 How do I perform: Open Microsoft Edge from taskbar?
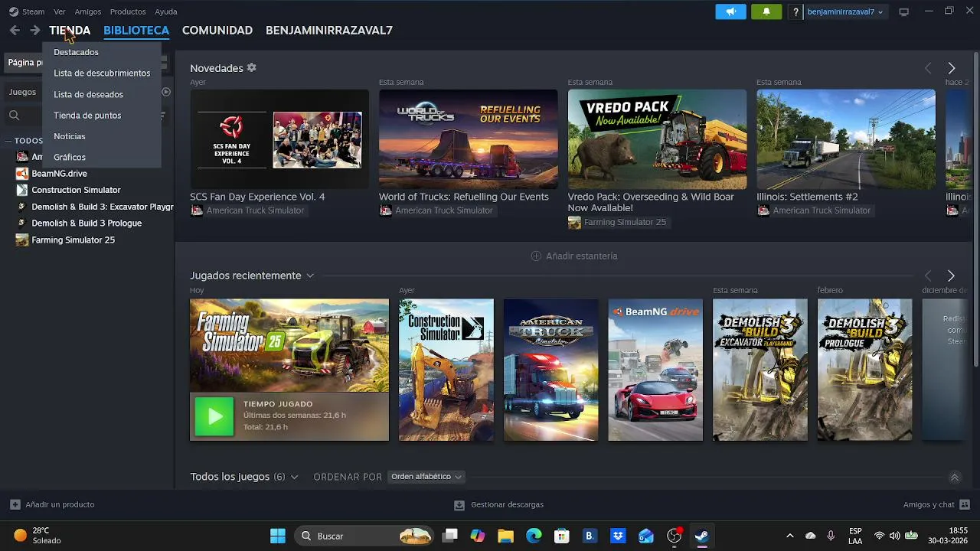point(534,536)
